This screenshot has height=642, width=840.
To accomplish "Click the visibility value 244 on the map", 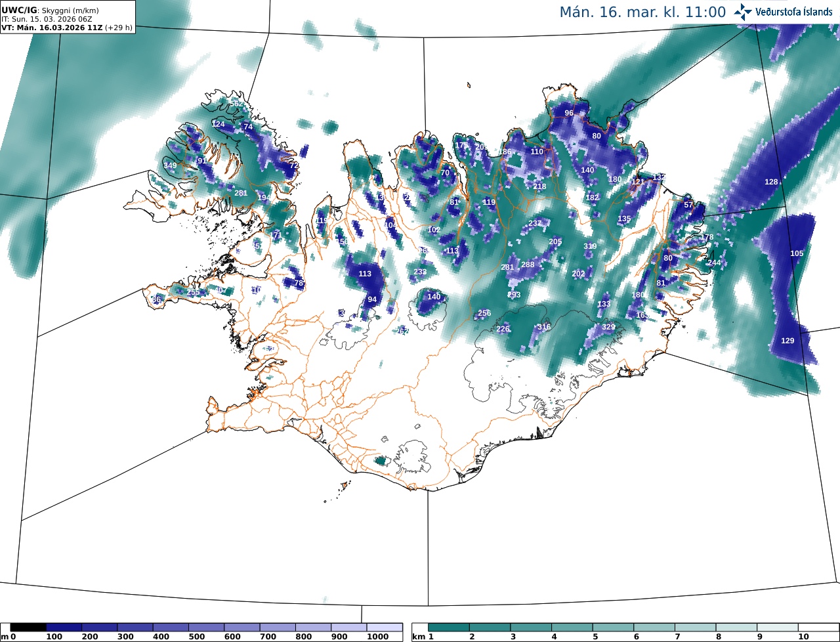I will (x=714, y=263).
